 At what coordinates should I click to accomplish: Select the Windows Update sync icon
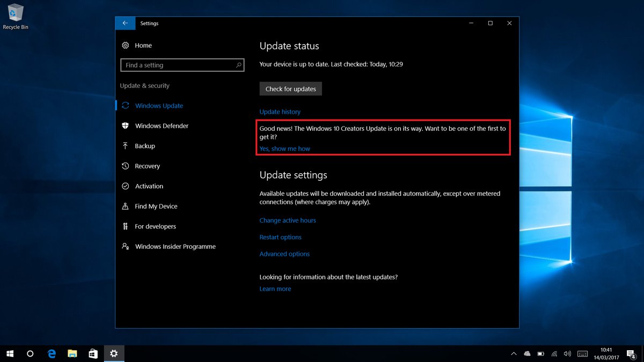[125, 106]
